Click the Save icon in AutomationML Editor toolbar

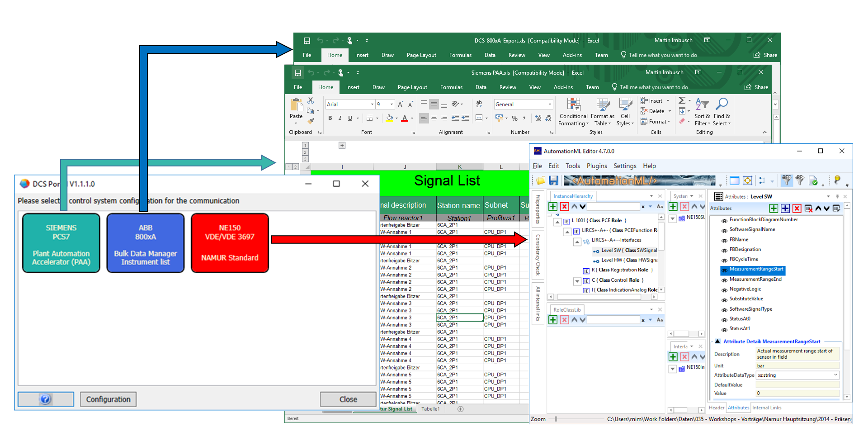(x=553, y=180)
